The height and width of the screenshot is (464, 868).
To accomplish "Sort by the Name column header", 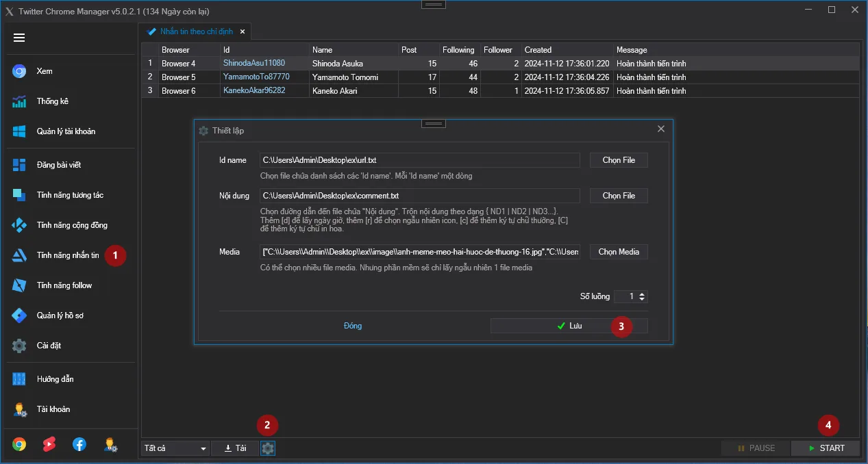I will 354,50.
